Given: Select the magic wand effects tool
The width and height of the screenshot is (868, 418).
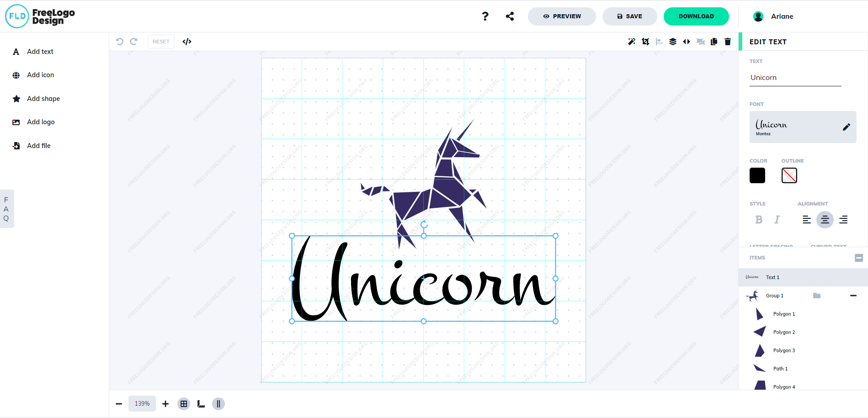Looking at the screenshot, I should click(x=632, y=41).
